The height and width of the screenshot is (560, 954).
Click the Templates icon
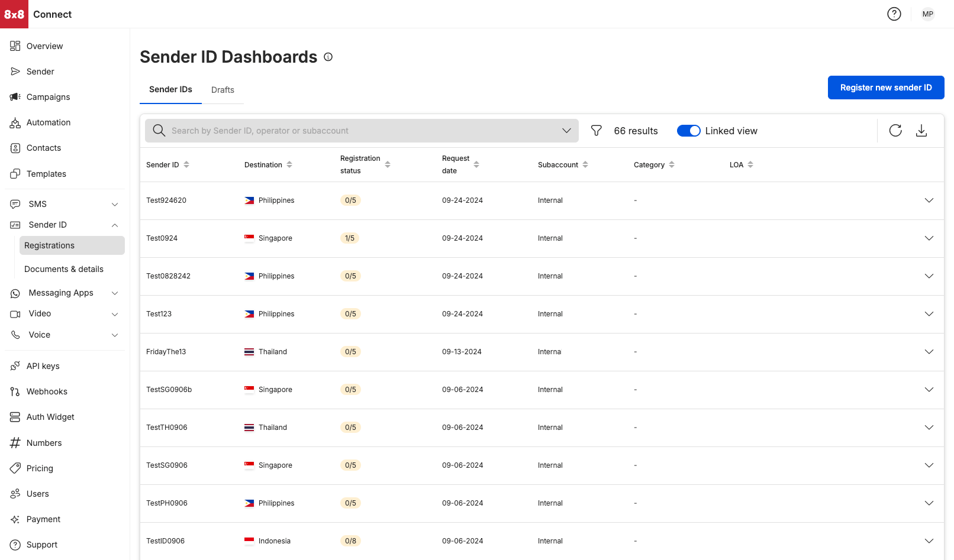pos(15,173)
